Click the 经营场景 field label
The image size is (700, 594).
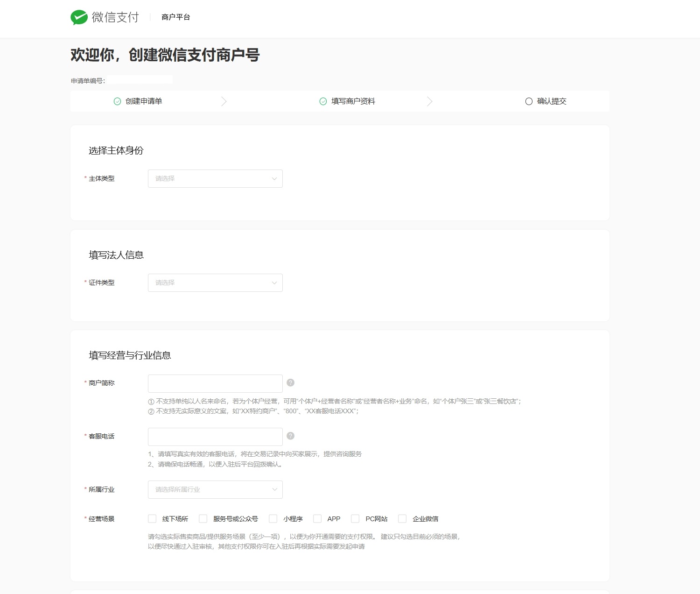coord(102,519)
